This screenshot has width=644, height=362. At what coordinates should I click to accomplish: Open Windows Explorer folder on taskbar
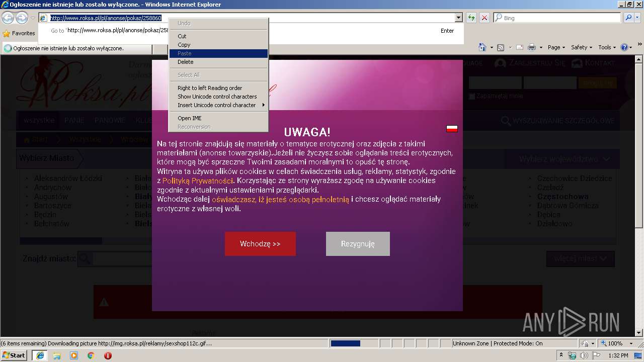57,355
